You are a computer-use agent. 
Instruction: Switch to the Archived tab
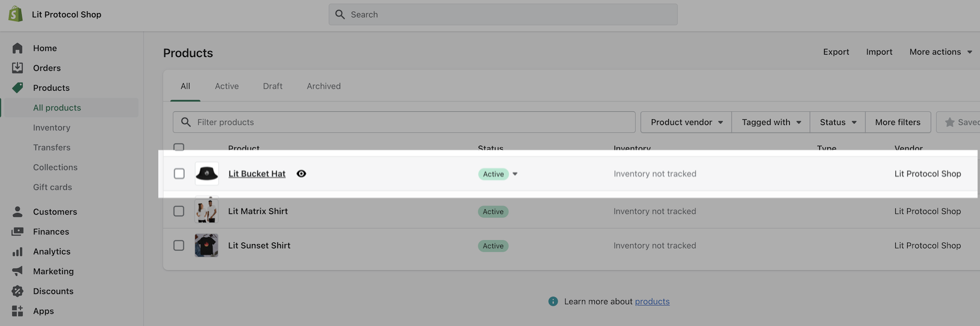(324, 86)
